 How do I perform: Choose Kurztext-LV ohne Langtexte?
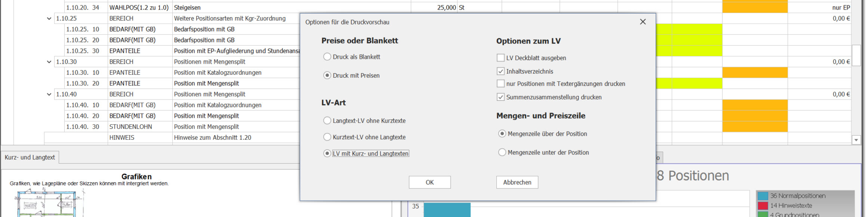327,137
